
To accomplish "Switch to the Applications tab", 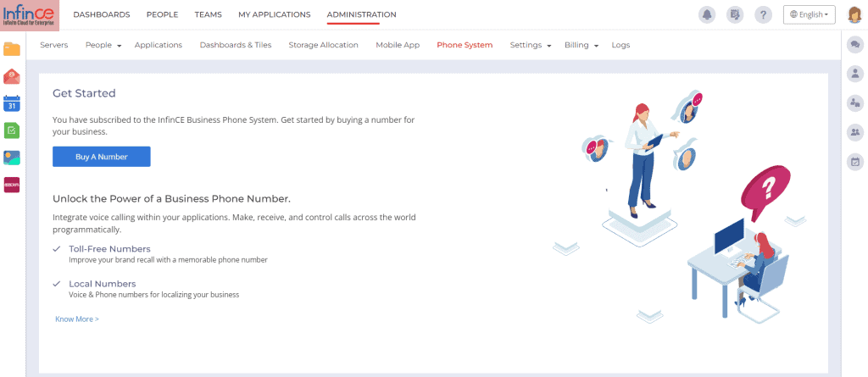I will (159, 46).
